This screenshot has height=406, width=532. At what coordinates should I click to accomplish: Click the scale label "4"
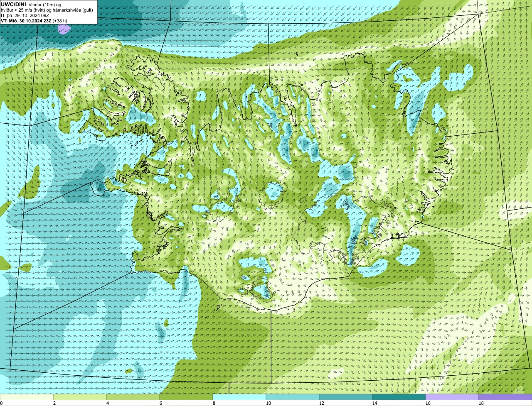(108, 403)
